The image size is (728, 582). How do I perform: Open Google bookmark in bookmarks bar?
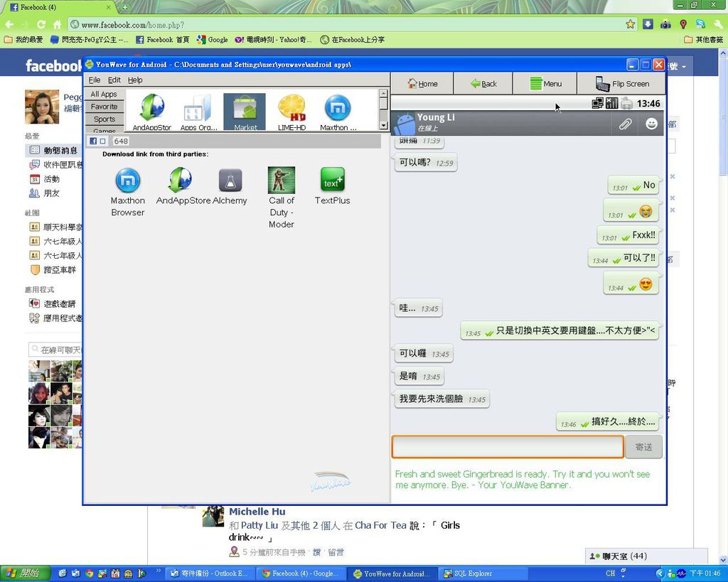coord(212,40)
